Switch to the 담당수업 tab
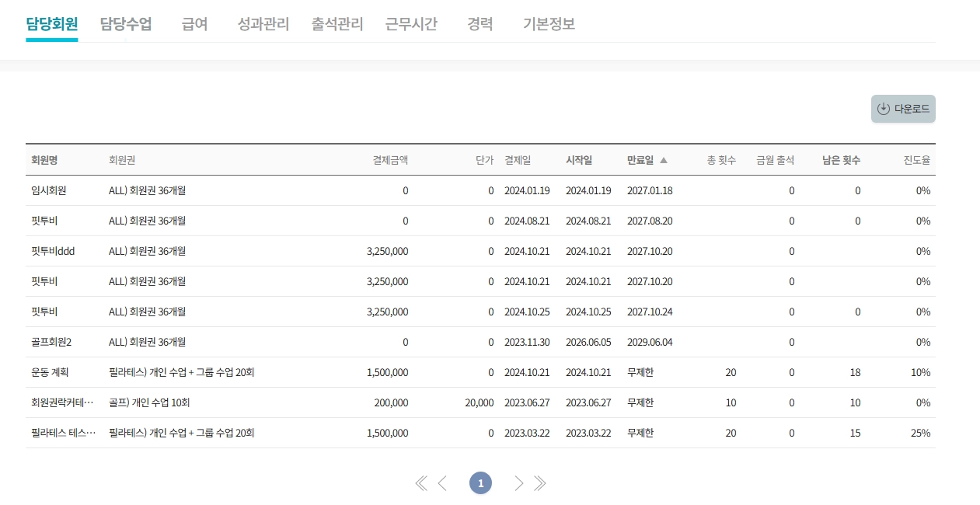 [126, 24]
